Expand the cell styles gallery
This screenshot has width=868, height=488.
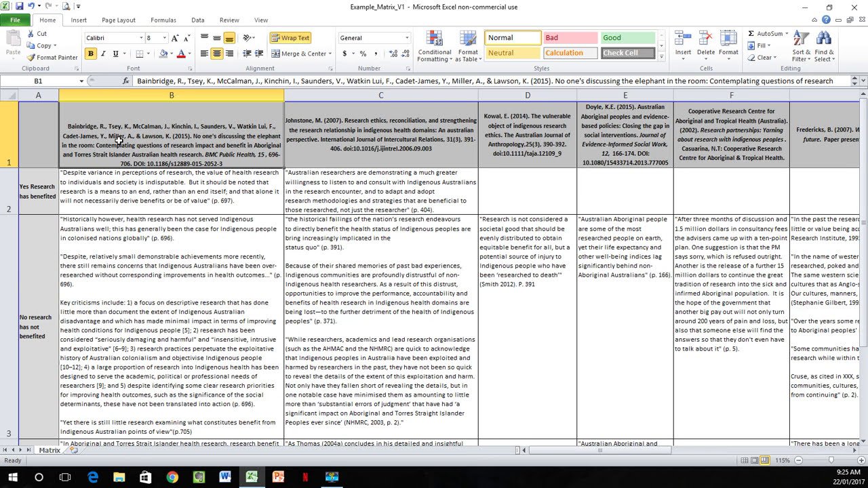(x=662, y=57)
